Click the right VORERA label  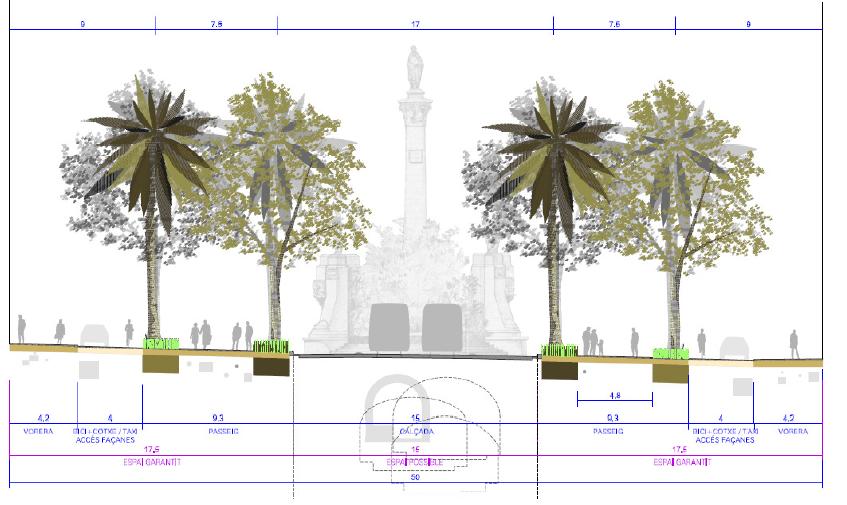point(792,431)
